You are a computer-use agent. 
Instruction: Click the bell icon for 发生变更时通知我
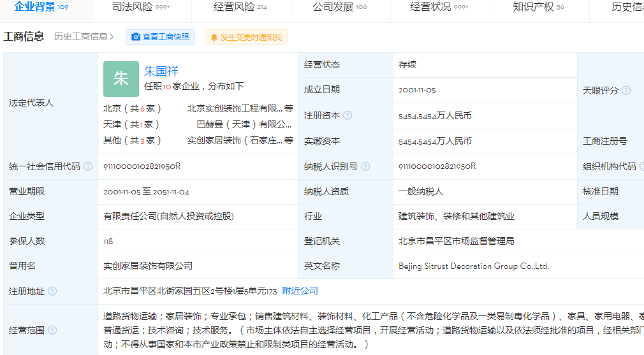(214, 37)
